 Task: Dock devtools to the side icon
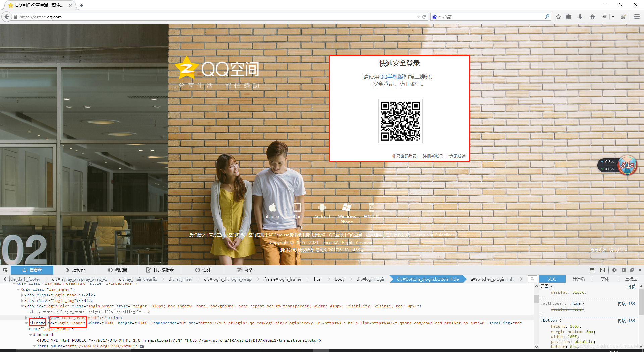[x=624, y=270]
